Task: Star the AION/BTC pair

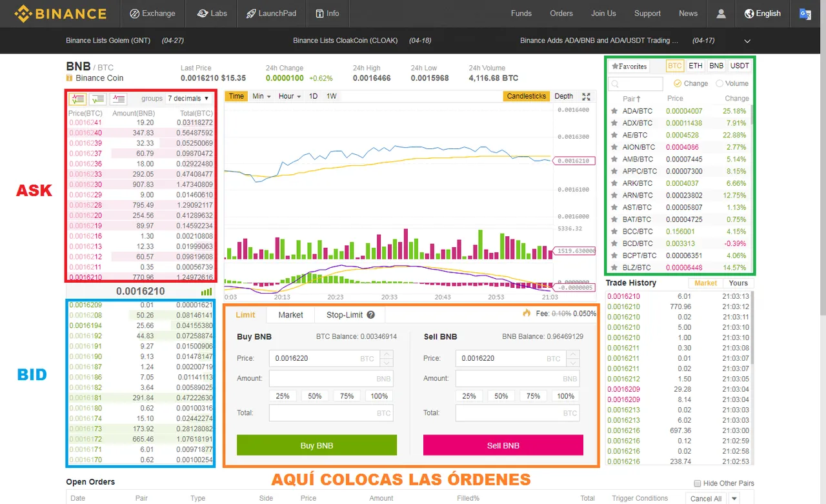Action: click(x=614, y=147)
